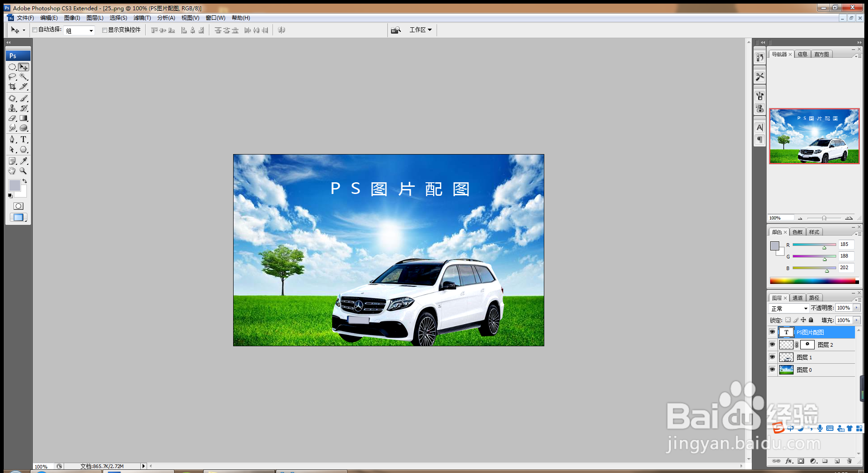868x473 pixels.
Task: Select the Hand tool
Action: click(12, 171)
